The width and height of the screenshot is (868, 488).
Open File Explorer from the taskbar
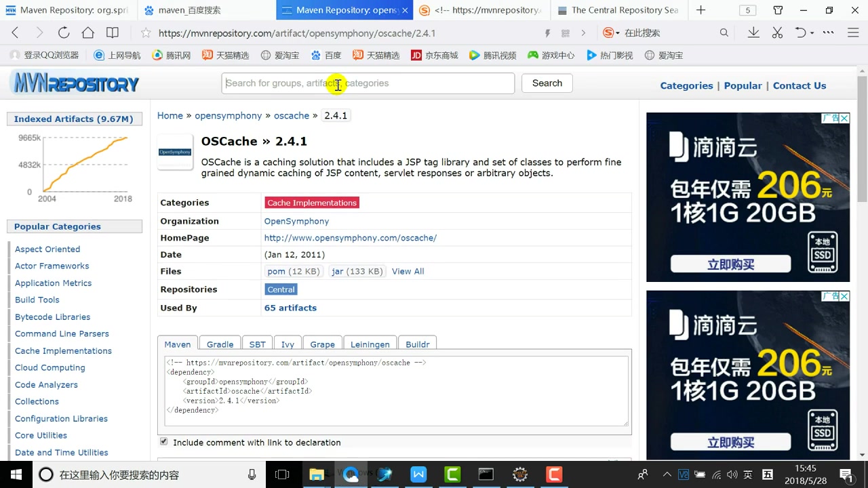(x=317, y=474)
